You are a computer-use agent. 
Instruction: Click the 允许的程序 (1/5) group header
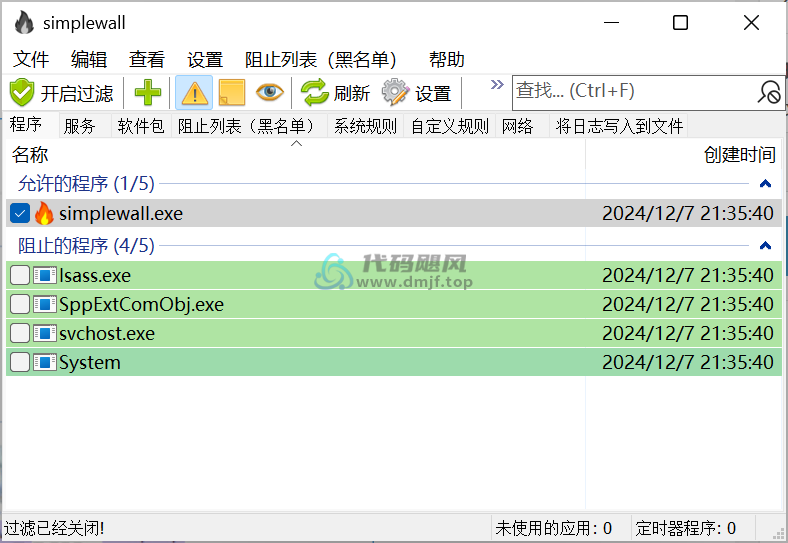click(86, 184)
